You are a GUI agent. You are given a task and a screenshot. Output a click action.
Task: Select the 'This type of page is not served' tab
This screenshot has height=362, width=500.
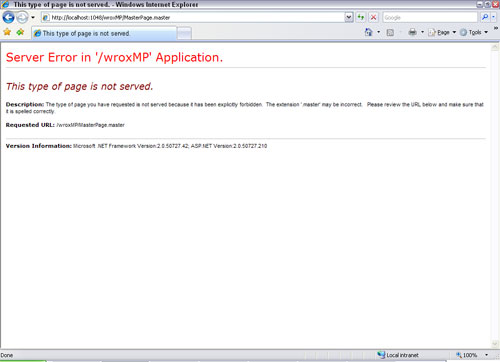pyautogui.click(x=104, y=33)
